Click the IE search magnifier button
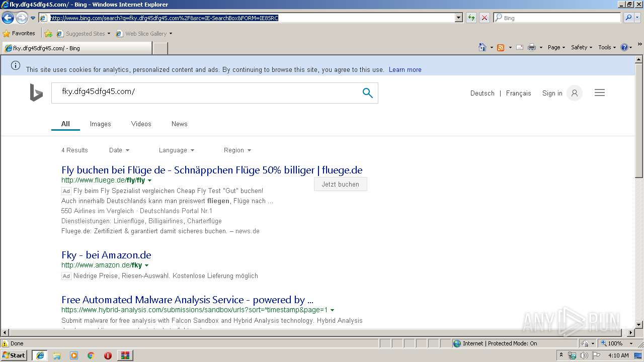The image size is (644, 362). 628,18
